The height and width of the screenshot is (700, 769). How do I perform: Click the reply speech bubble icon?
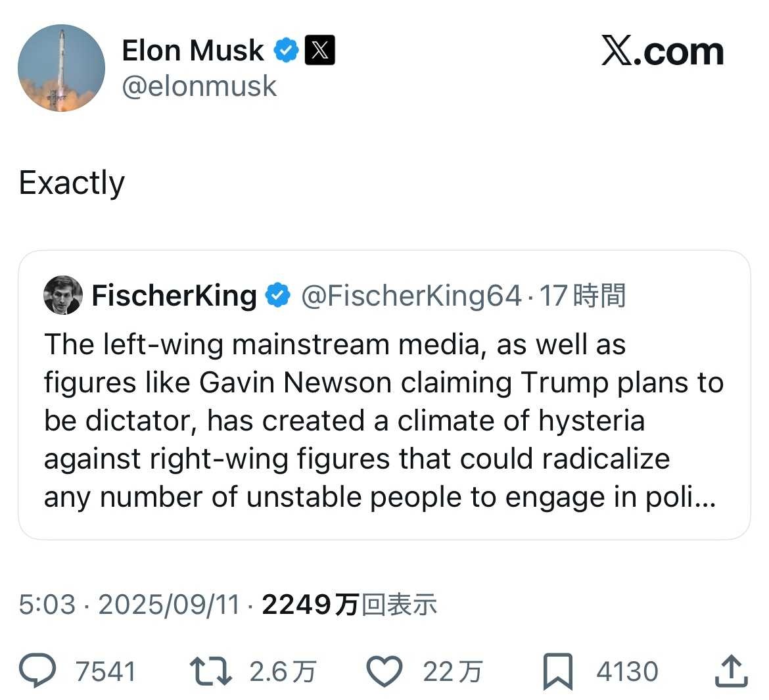[x=37, y=671]
